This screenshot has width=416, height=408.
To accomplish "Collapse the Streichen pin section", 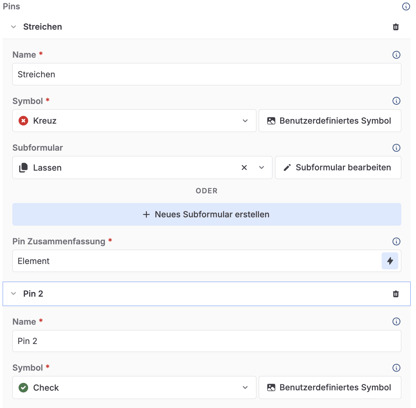I will [14, 27].
